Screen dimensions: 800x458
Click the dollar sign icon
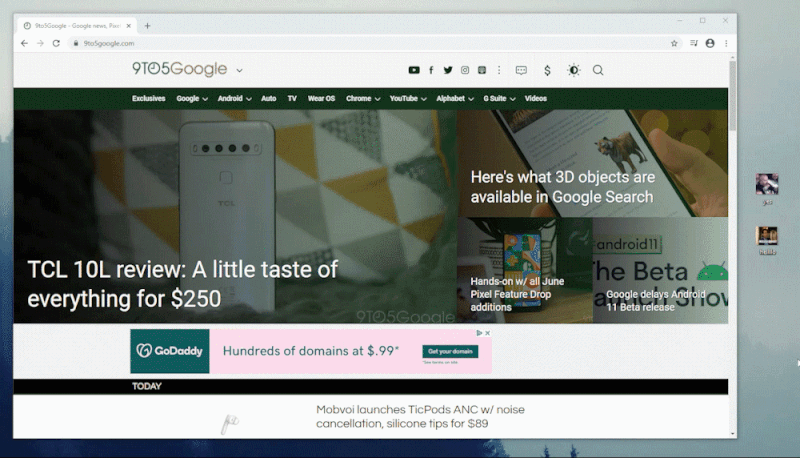pos(547,70)
